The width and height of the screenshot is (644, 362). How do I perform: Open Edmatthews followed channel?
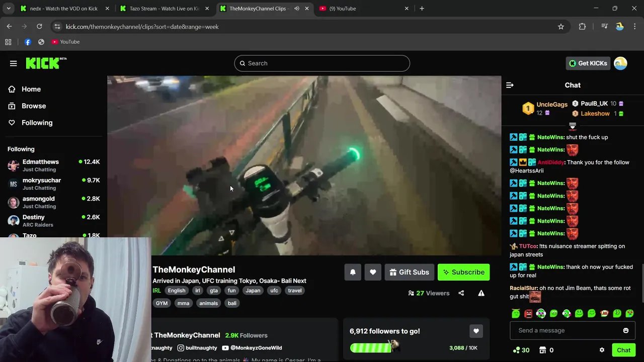click(54, 165)
